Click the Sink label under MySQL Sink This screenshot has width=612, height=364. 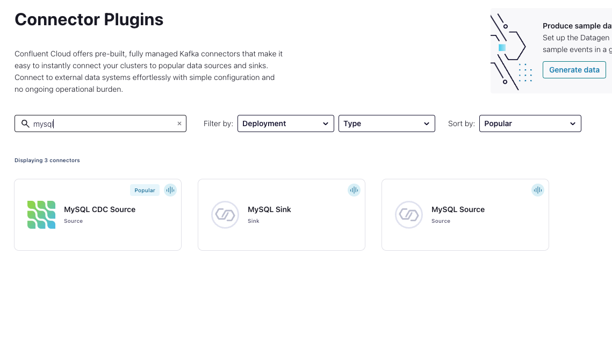coord(253,221)
